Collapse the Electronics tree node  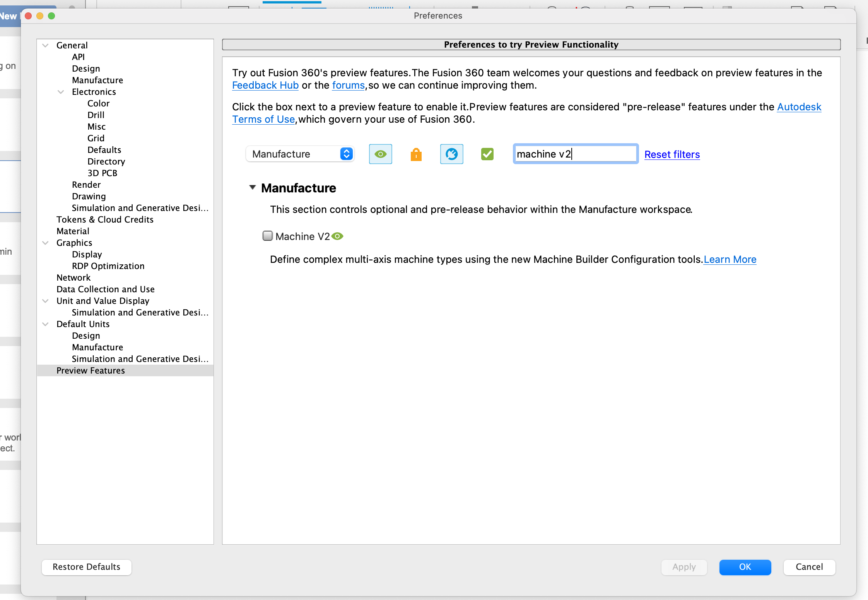click(x=61, y=92)
